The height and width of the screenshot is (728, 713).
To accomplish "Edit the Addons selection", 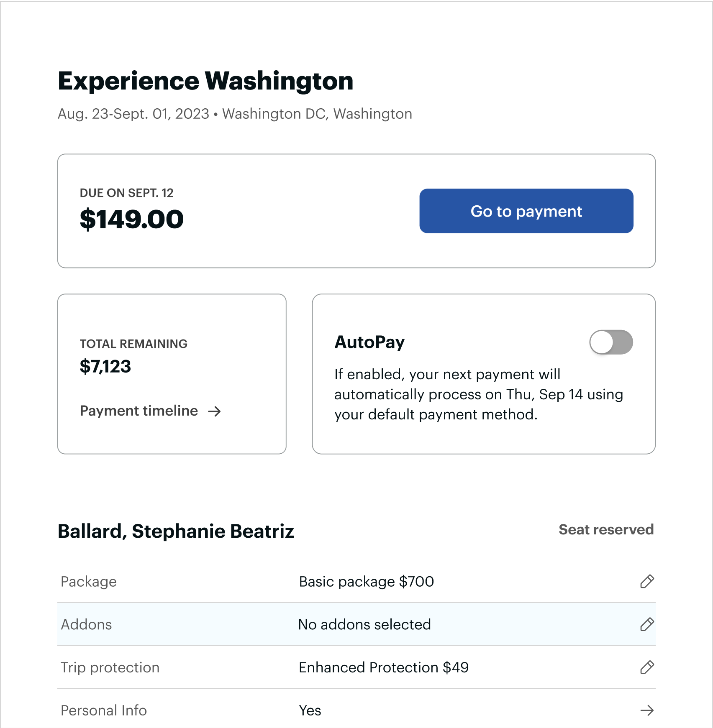I will click(646, 624).
